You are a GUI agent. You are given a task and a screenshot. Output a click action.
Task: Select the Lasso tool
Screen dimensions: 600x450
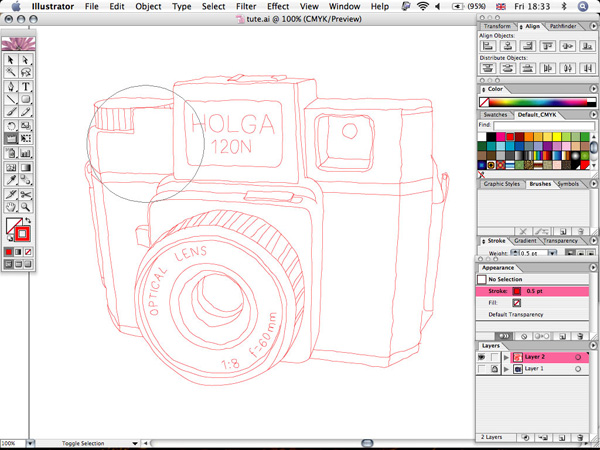(x=25, y=72)
